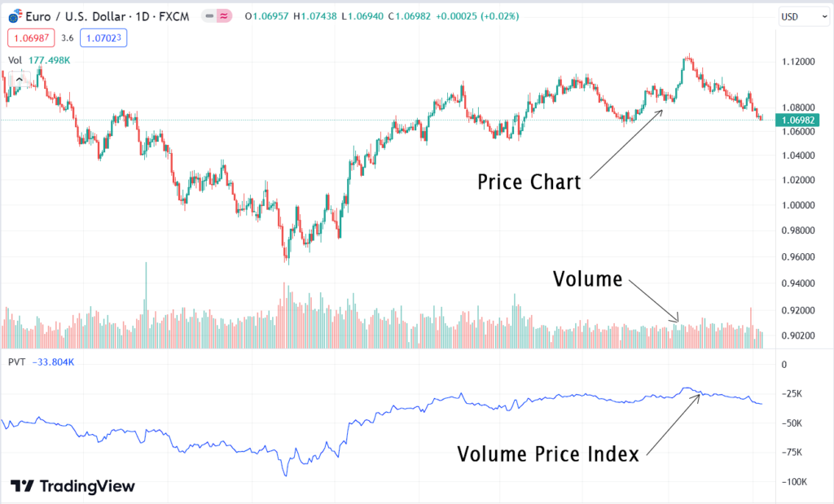
Task: Click the minus indicator icon beside the symbol
Action: coord(210,15)
